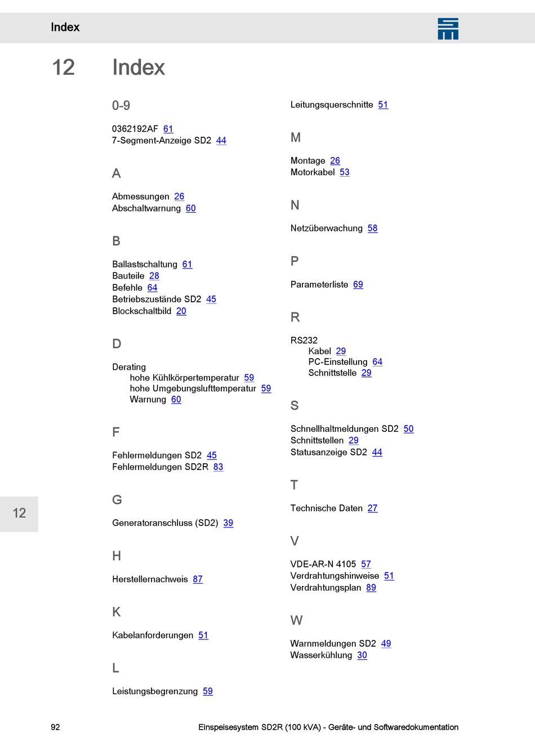Open Motorkabel page 53 link

coord(345,172)
